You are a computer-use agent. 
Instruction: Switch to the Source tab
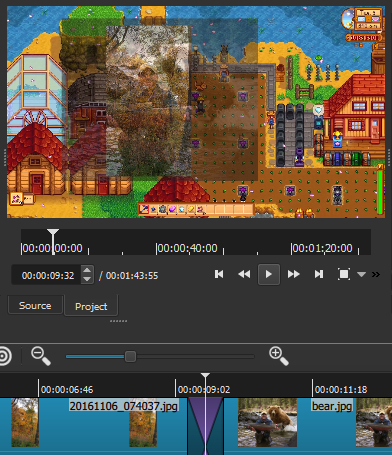[x=35, y=305]
